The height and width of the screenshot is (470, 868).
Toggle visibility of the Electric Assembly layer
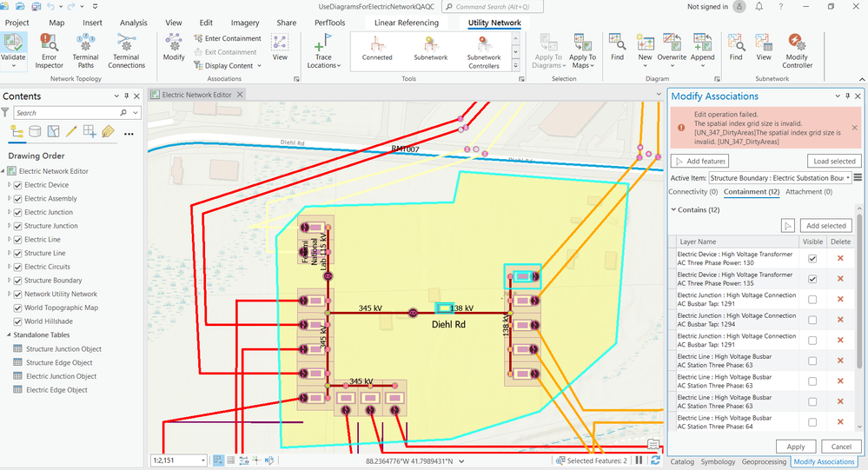point(17,199)
